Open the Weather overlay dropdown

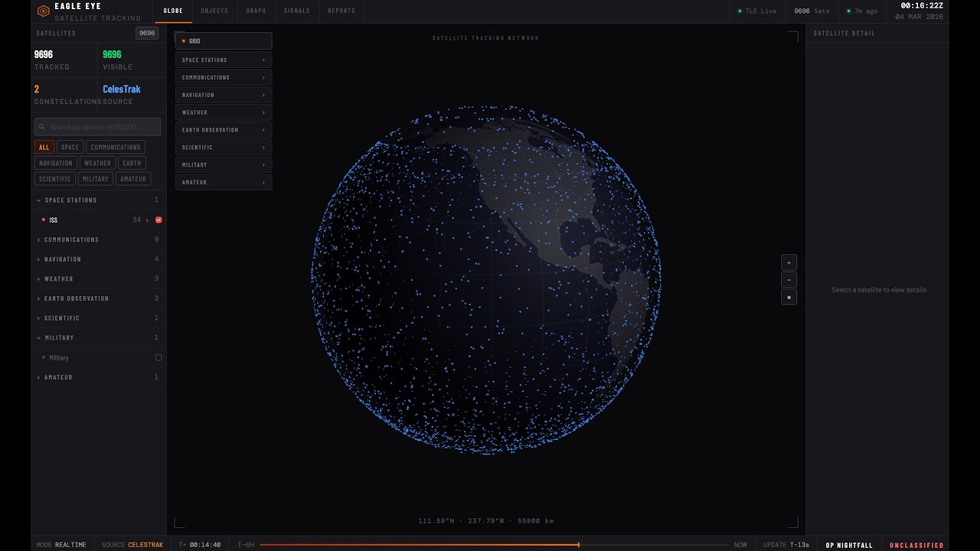224,112
